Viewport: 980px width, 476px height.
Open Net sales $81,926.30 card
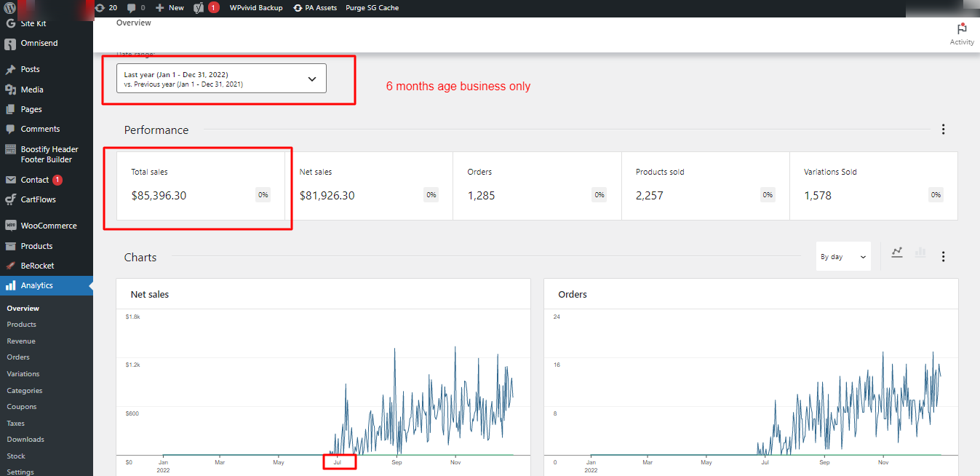[x=369, y=186]
